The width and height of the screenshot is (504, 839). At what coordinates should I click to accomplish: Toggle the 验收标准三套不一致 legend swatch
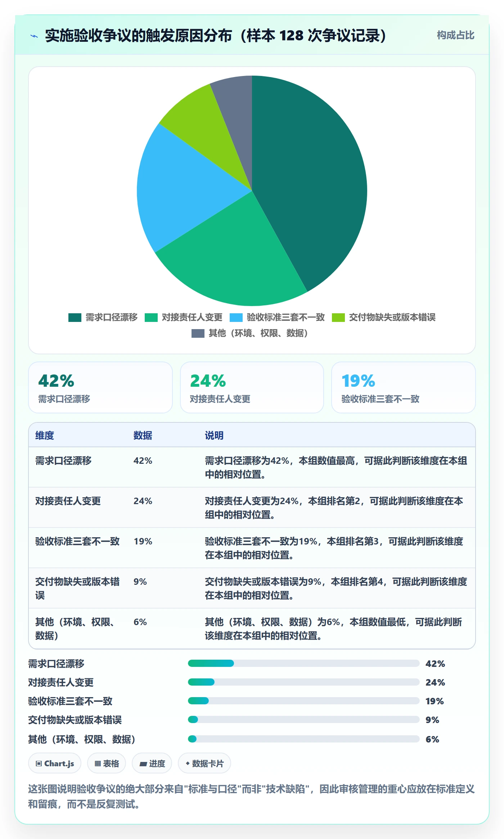click(x=236, y=318)
